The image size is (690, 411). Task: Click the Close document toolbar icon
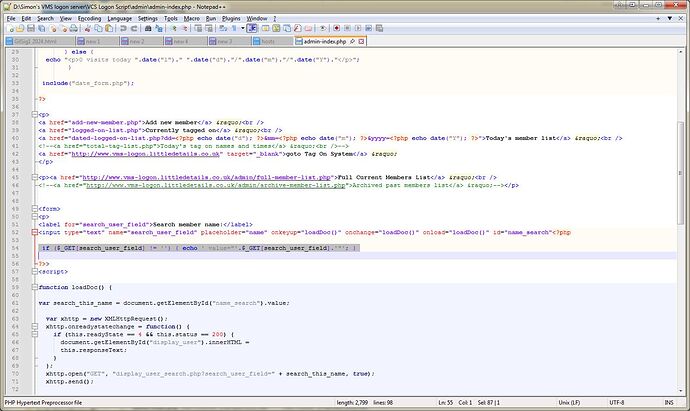point(53,28)
